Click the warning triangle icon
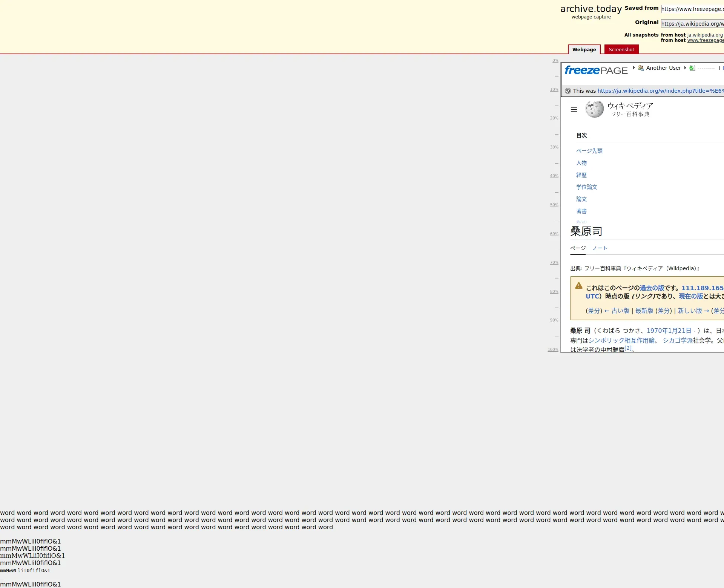Image resolution: width=724 pixels, height=588 pixels. [x=578, y=286]
